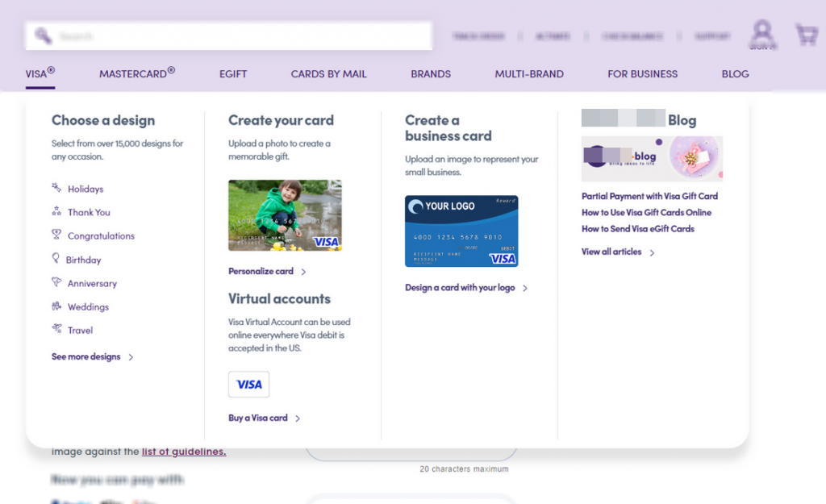This screenshot has width=826, height=504.
Task: Click the search magnifier icon
Action: [x=43, y=35]
